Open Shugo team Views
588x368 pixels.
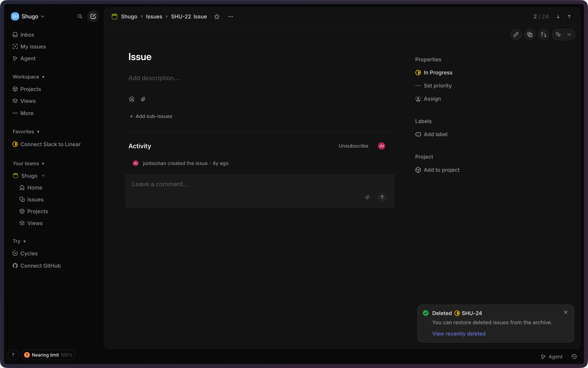(31, 223)
